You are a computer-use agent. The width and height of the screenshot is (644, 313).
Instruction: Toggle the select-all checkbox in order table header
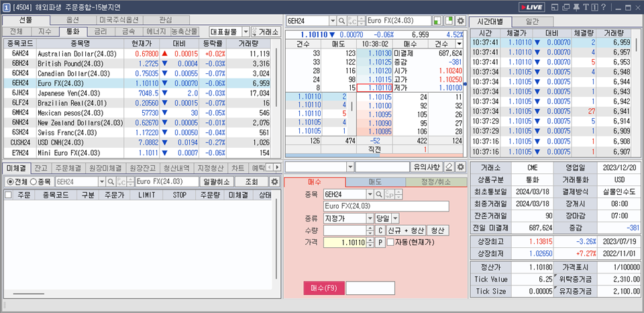pos(8,195)
